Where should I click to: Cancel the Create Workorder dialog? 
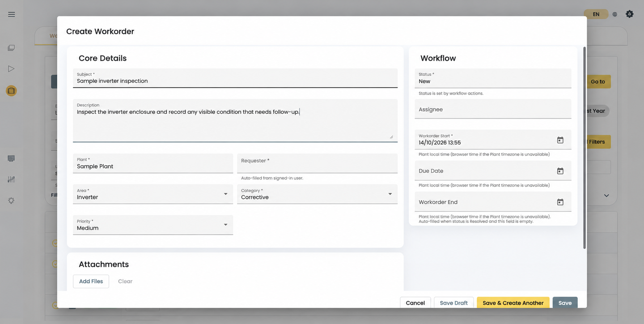(415, 303)
